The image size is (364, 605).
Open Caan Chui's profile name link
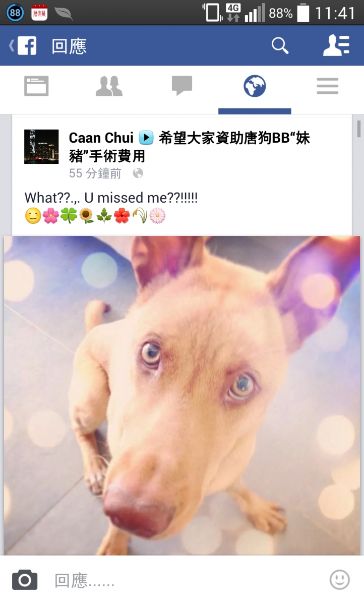(101, 138)
